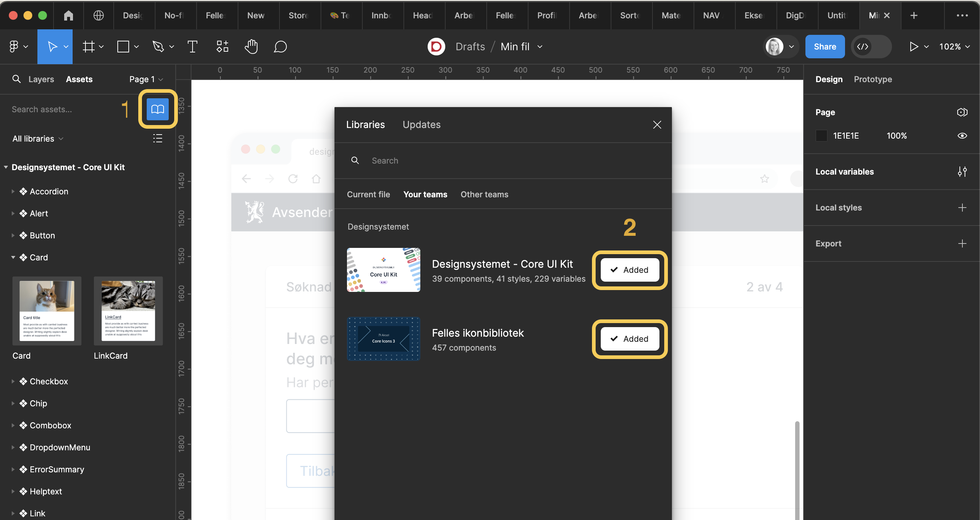Screen dimensions: 980x520
Task: Open the tab bar overflow menu
Action: tap(962, 15)
